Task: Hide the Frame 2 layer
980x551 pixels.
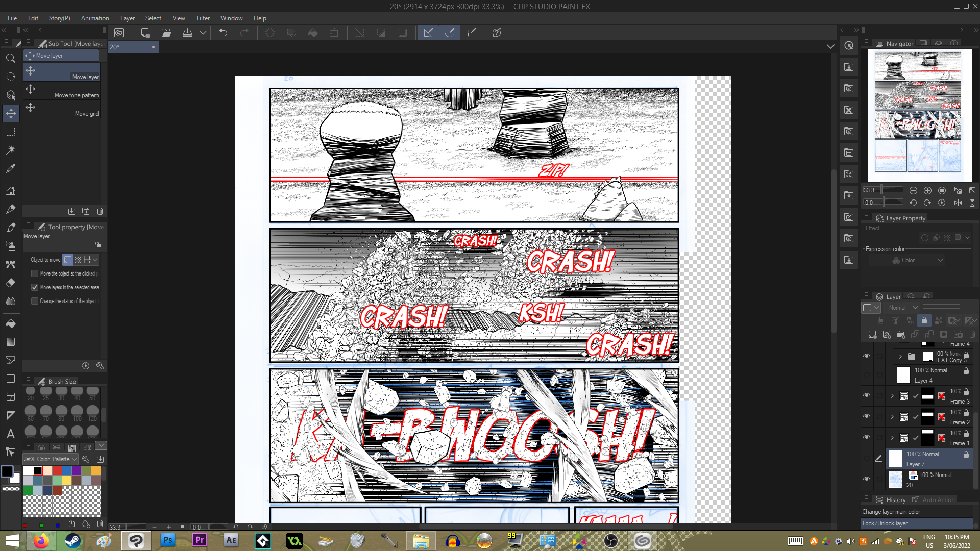Action: [867, 417]
